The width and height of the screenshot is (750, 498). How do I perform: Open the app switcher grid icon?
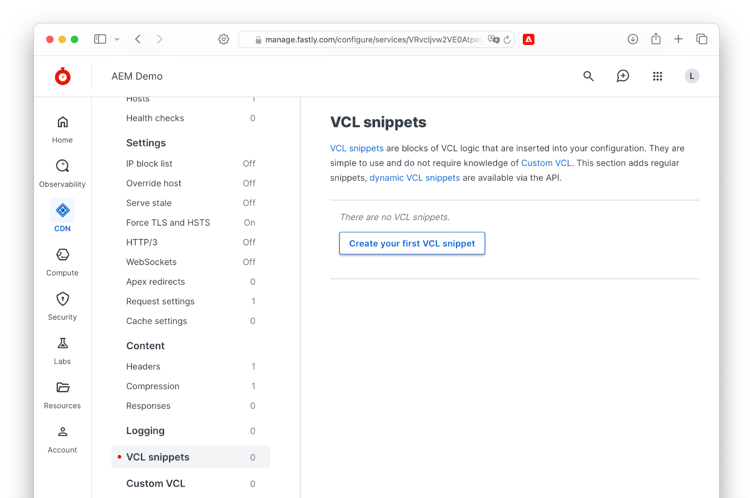point(657,76)
